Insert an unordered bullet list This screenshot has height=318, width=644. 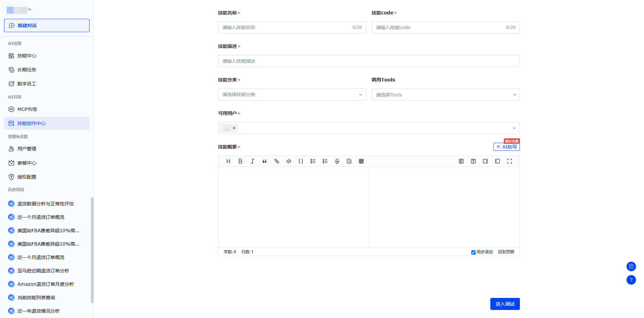click(313, 161)
